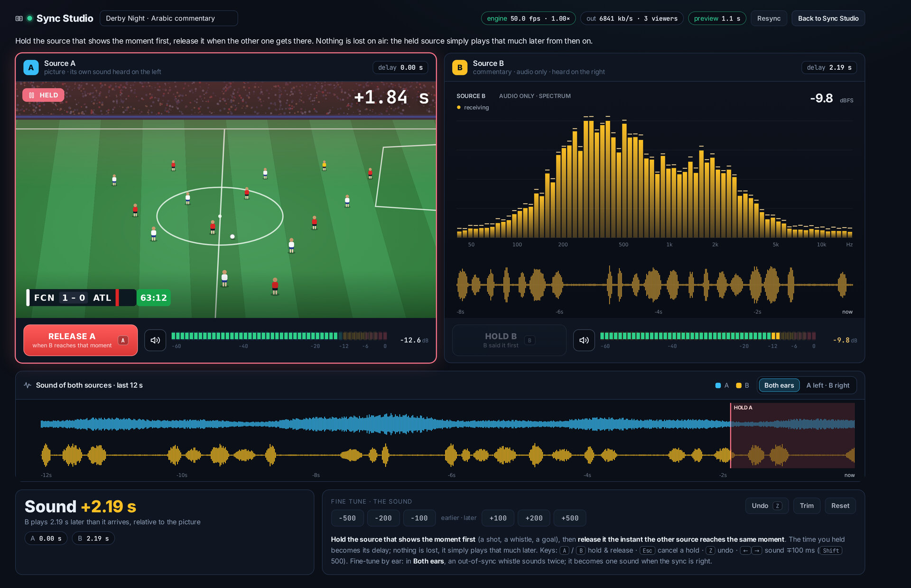Shift sound 100 ms earlier
The image size is (911, 588).
pyautogui.click(x=419, y=518)
